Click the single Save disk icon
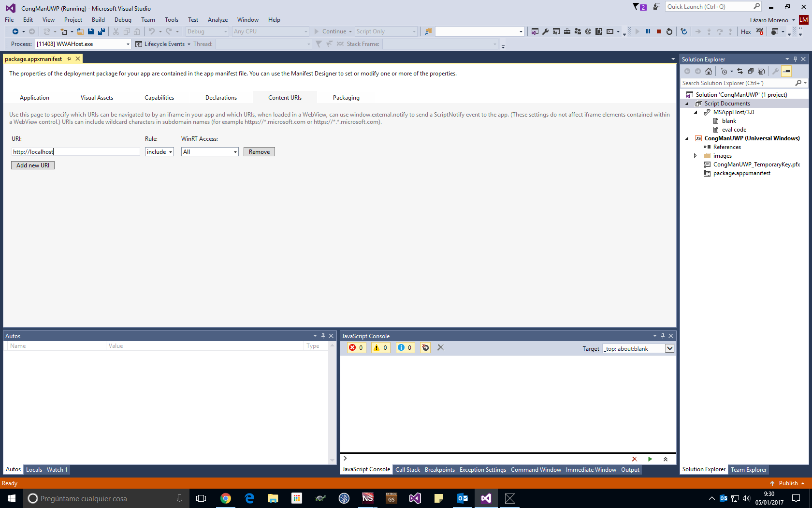This screenshot has height=508, width=812. 91,31
